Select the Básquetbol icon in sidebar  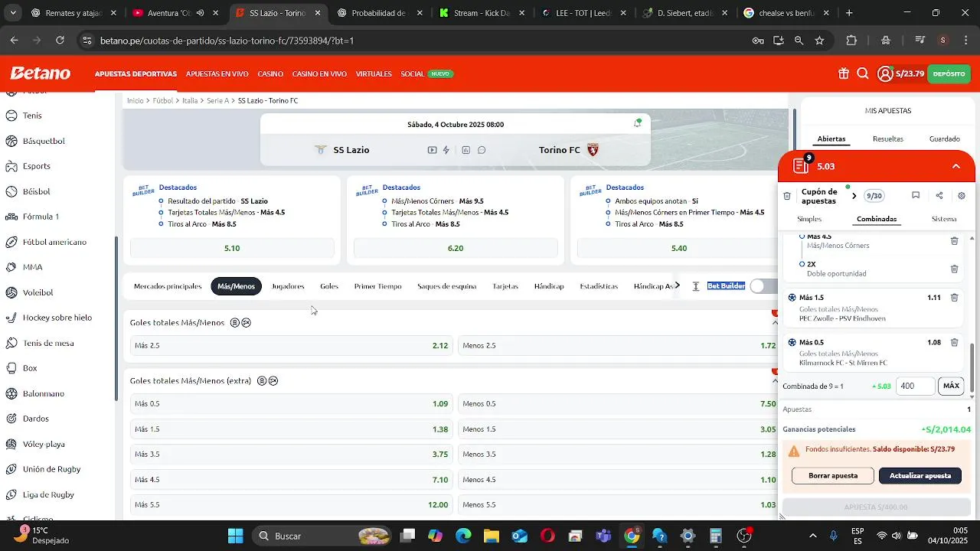[x=11, y=141]
